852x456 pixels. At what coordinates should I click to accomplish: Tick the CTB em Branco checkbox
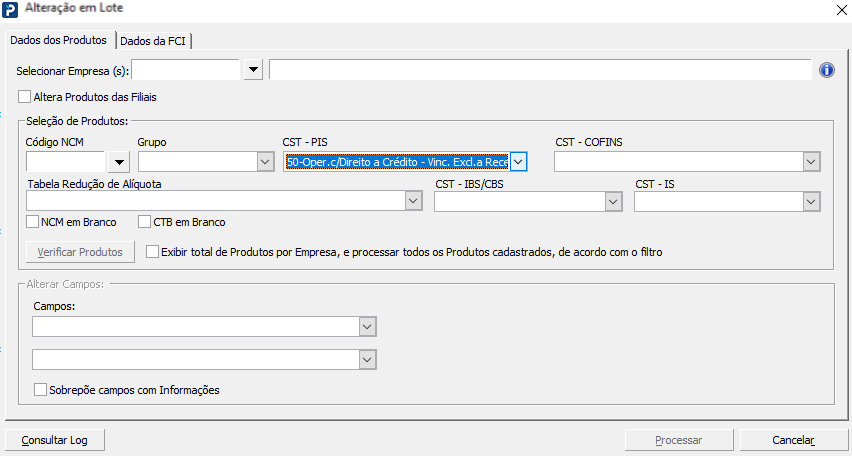point(144,222)
